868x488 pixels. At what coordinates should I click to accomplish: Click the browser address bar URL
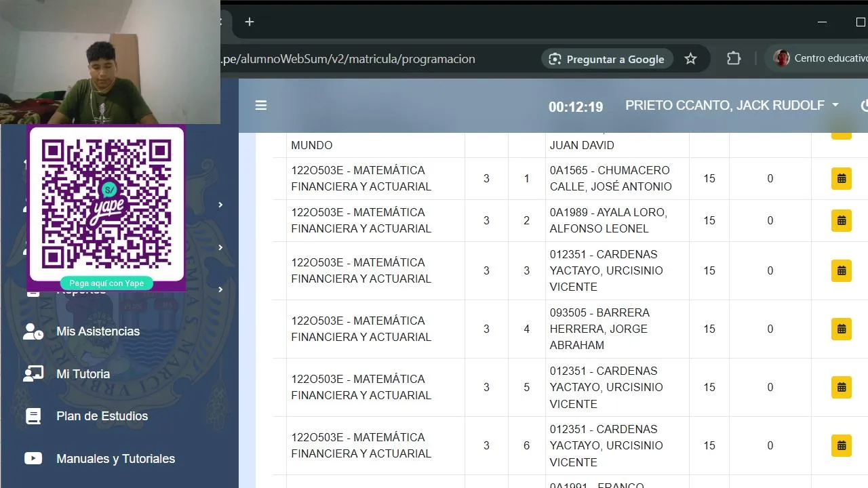(349, 59)
